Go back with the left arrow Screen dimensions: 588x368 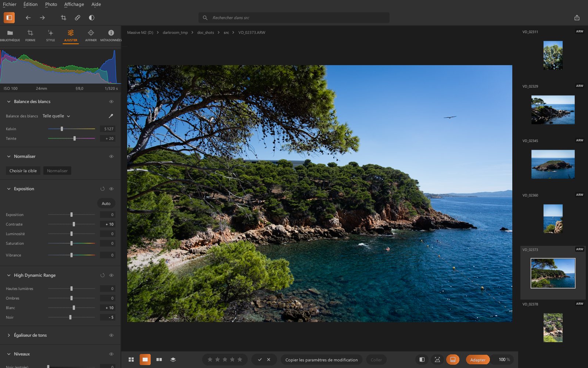point(28,18)
